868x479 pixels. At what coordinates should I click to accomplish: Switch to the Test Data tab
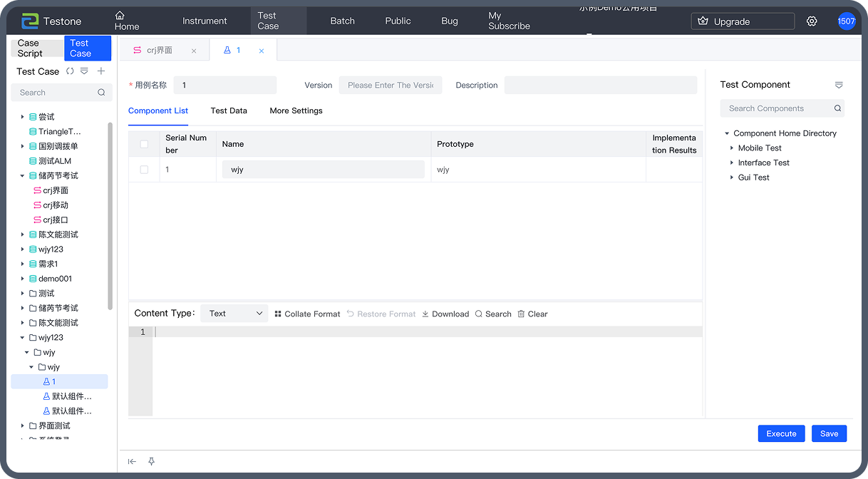tap(229, 110)
